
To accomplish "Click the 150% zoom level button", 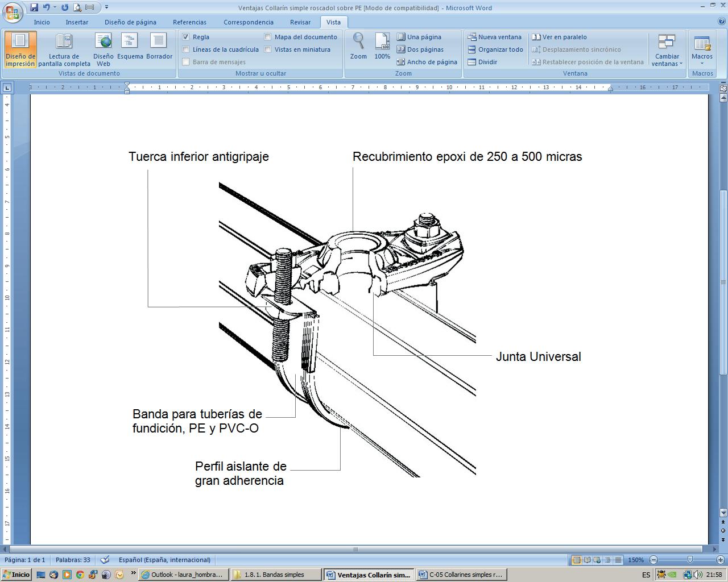I will click(636, 560).
